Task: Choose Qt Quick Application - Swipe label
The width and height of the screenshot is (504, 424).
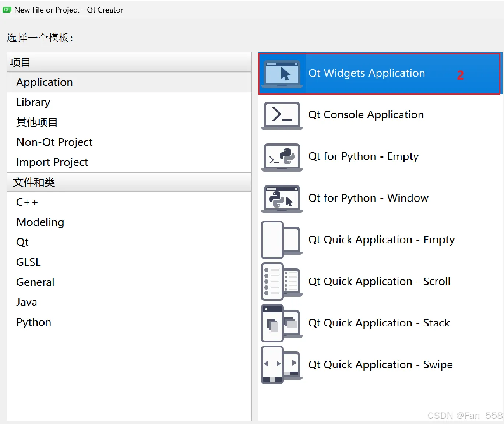Action: pos(380,364)
